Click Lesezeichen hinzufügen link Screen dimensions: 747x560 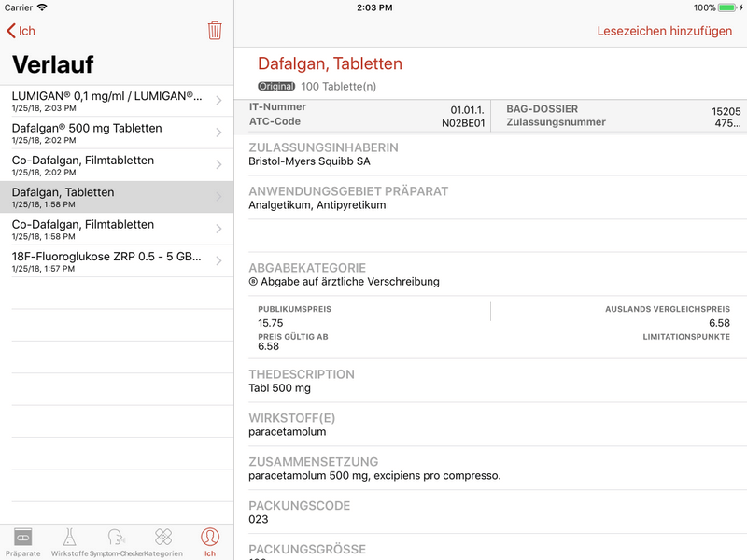(x=664, y=31)
